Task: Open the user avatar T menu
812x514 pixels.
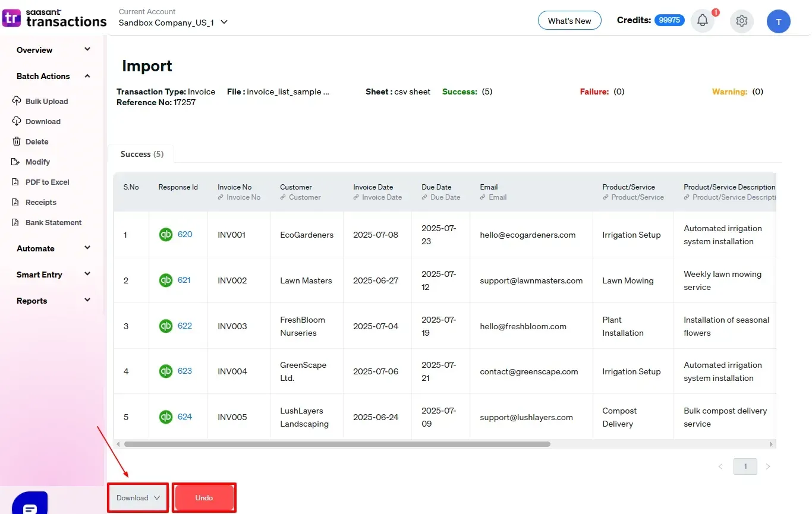Action: pyautogui.click(x=779, y=21)
